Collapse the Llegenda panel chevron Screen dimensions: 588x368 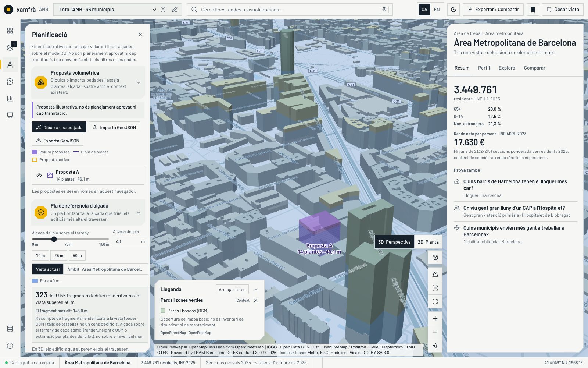(x=256, y=289)
